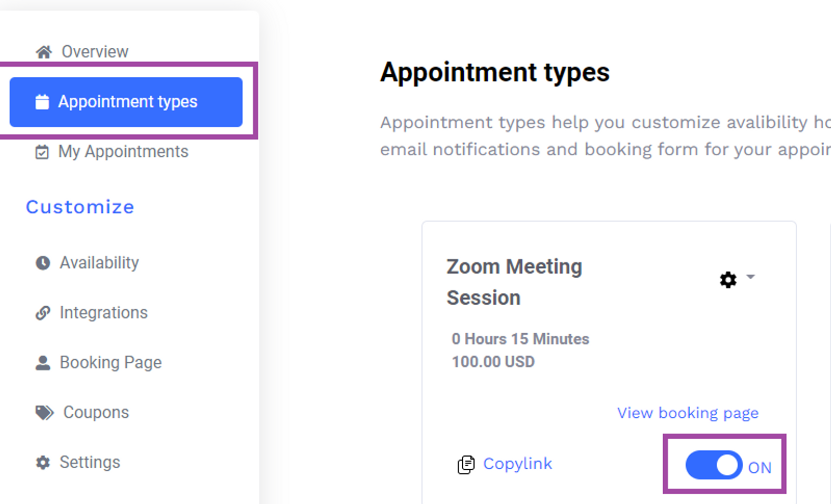Click the calendar icon on Appointment types
Viewport: 831px width, 504px height.
click(42, 102)
